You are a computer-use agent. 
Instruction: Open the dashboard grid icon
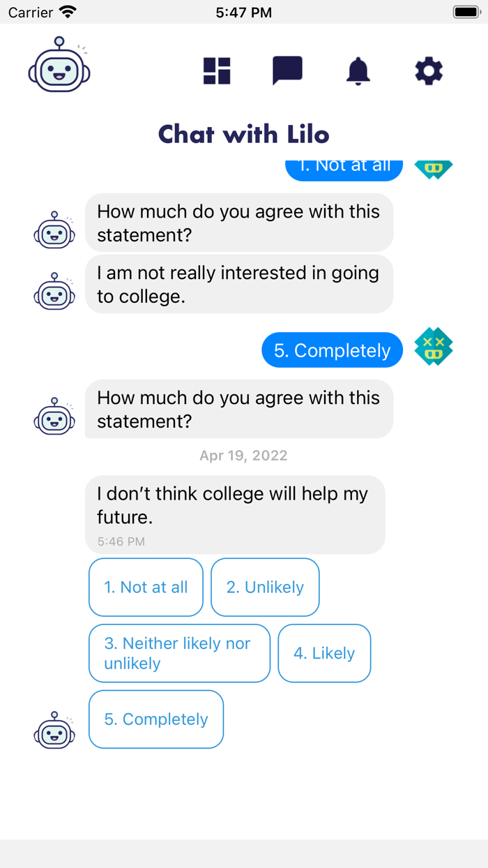point(216,70)
